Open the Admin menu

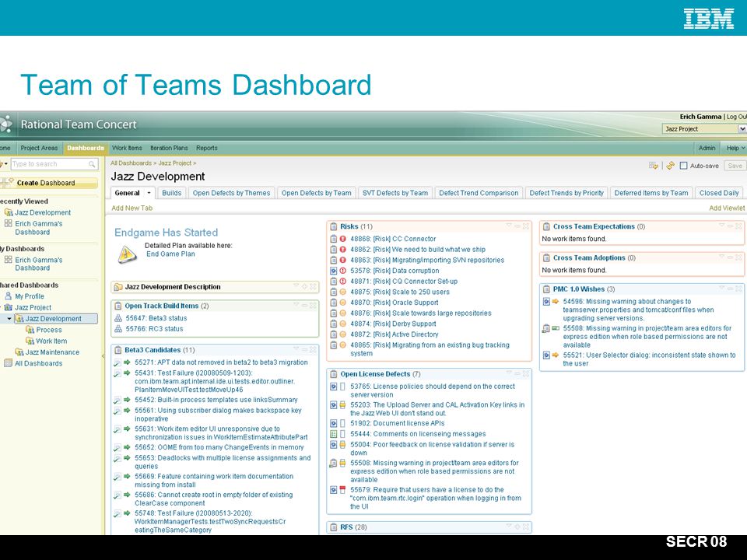[x=707, y=148]
